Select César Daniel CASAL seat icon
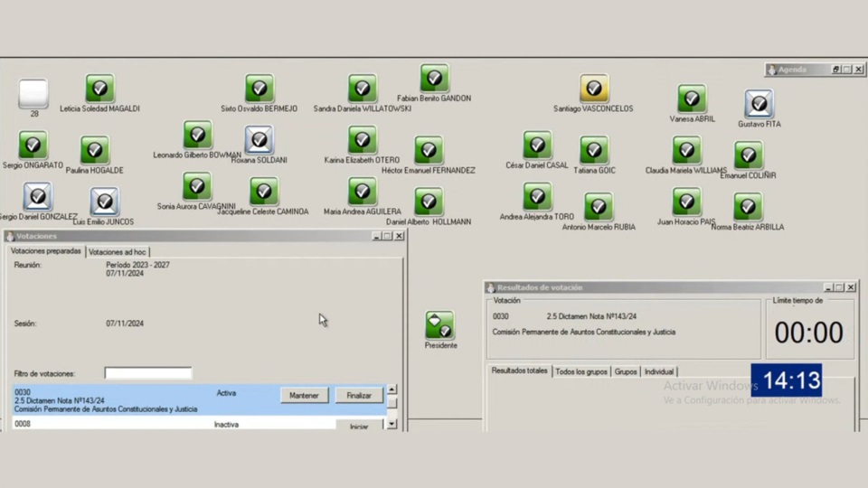 coord(537,145)
